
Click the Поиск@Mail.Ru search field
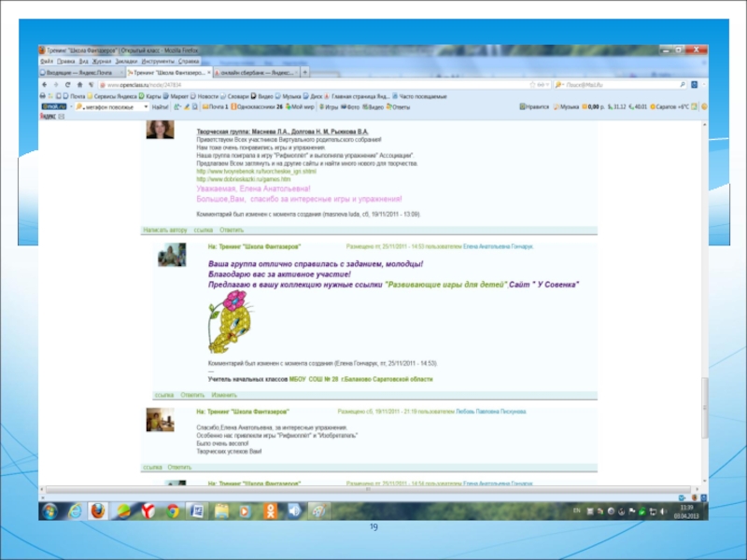(622, 85)
